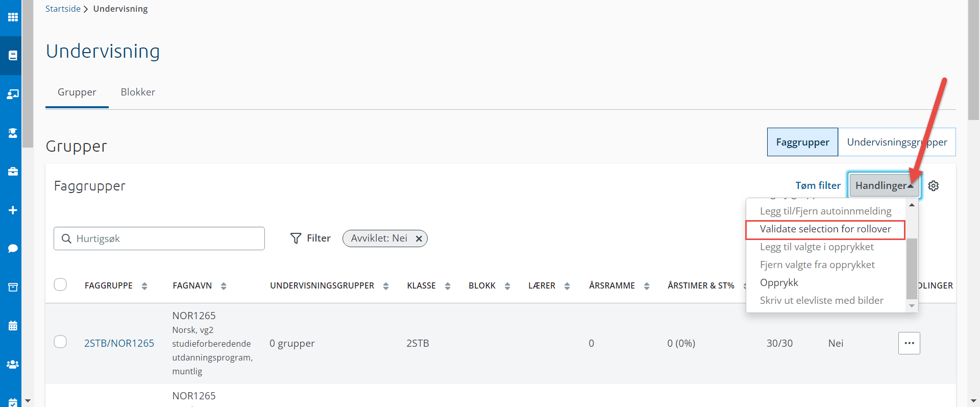Select the checkbox for 2STB/NOR1265 row

click(x=60, y=342)
